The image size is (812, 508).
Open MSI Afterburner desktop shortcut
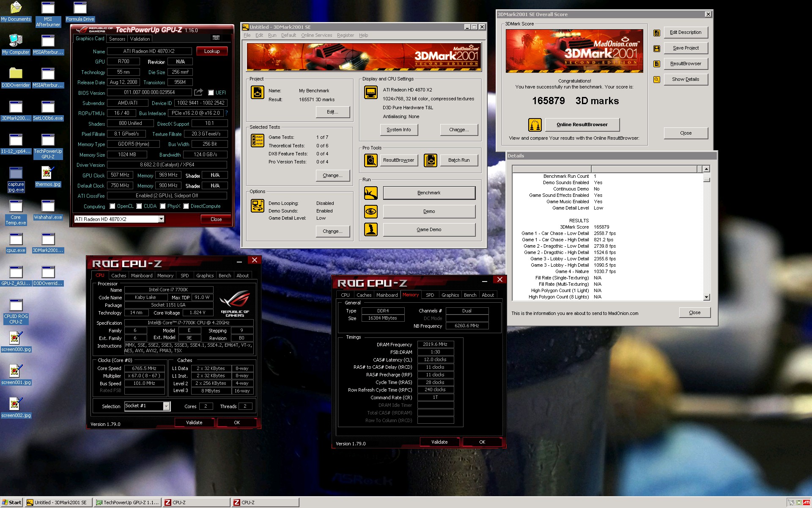tap(48, 14)
